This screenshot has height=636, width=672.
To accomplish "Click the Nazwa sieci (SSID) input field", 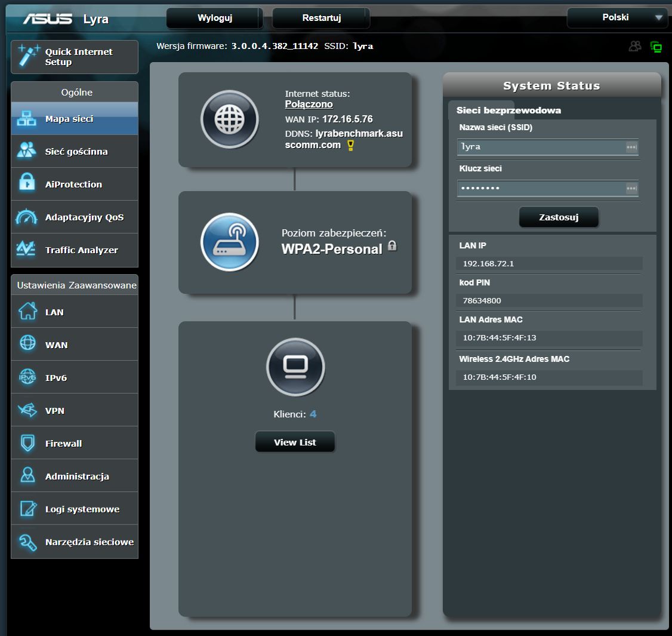I will 548,147.
